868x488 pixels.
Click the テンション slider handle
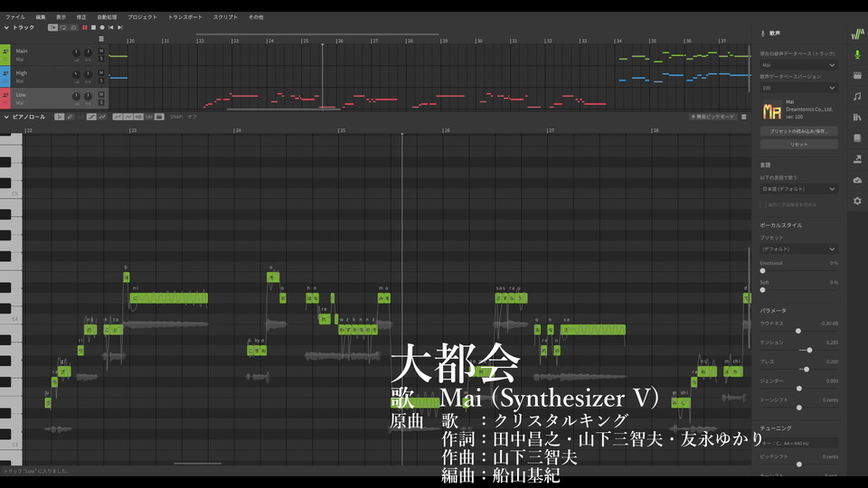pos(809,351)
